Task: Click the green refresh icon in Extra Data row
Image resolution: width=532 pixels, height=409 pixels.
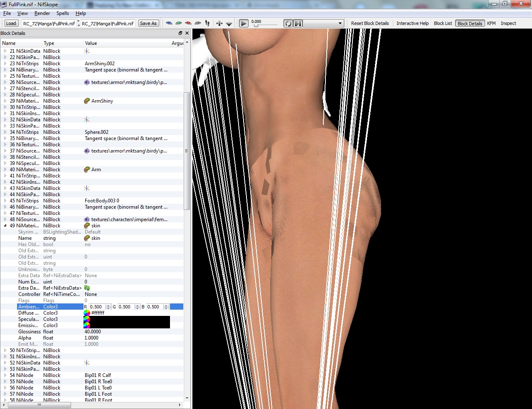Action: tap(87, 288)
